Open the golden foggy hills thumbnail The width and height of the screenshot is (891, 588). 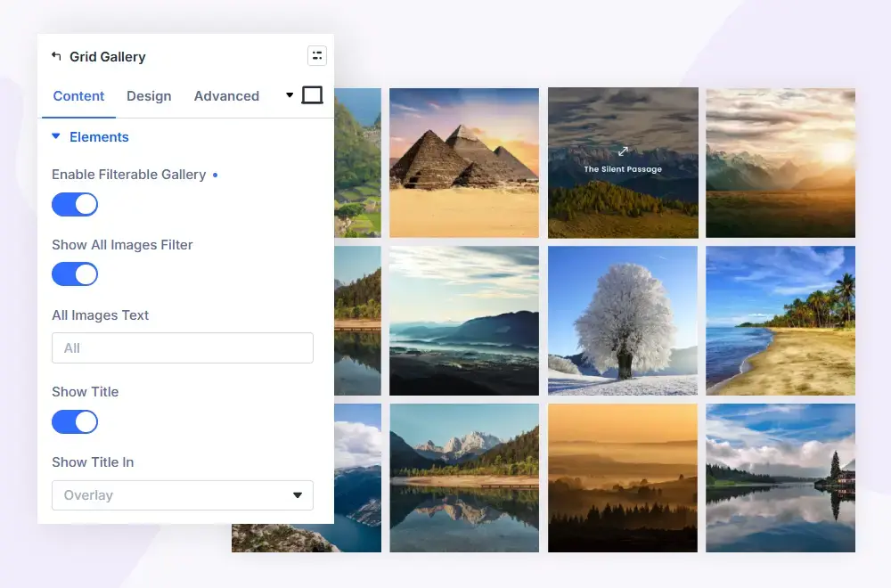tap(623, 478)
